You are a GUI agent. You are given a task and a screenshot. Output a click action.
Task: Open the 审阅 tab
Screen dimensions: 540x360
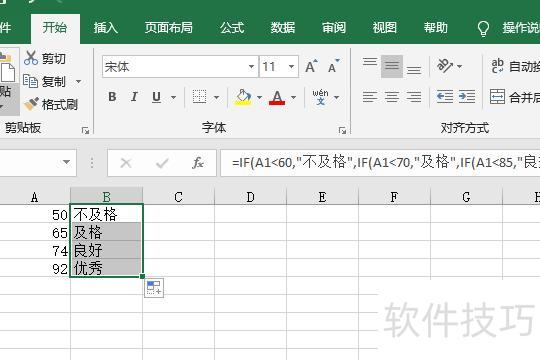coord(334,28)
